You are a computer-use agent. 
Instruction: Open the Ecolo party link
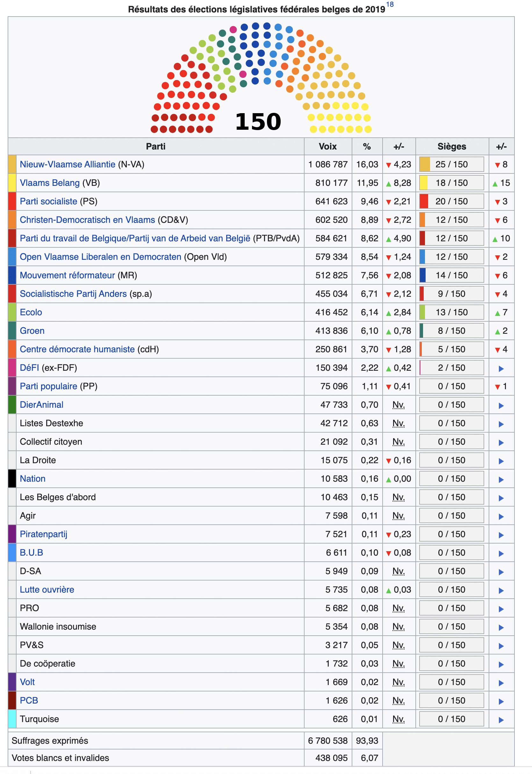pyautogui.click(x=31, y=312)
